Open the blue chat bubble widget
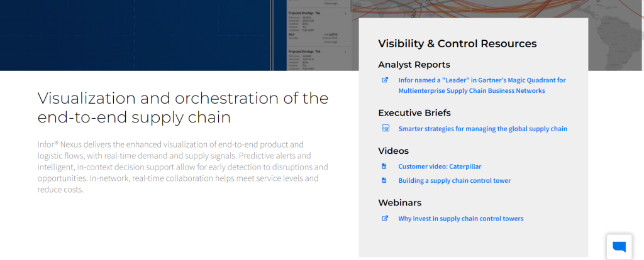Viewport: 644px width, 260px height. pyautogui.click(x=619, y=246)
